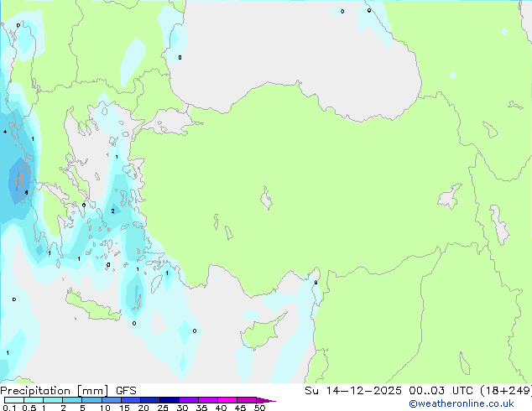Click the 'Precipitation [mm] GFS' title text
The height and width of the screenshot is (411, 532).
coord(68,391)
